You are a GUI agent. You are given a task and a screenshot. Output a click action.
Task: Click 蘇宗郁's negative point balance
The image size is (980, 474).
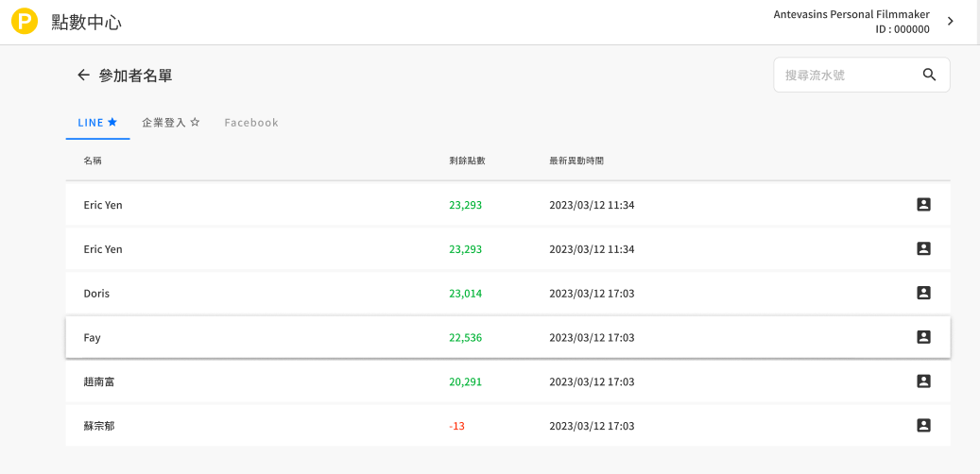pos(456,427)
